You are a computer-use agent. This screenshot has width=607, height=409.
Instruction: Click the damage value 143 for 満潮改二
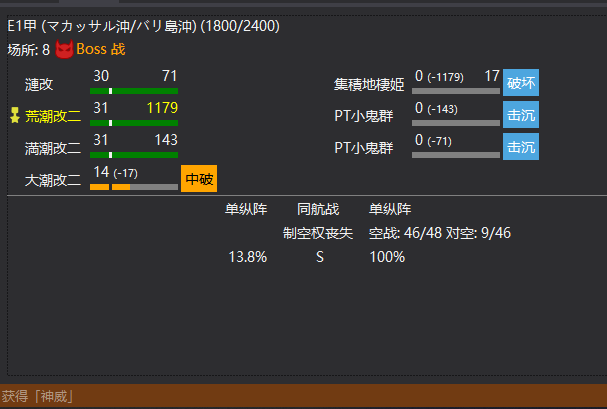[166, 140]
